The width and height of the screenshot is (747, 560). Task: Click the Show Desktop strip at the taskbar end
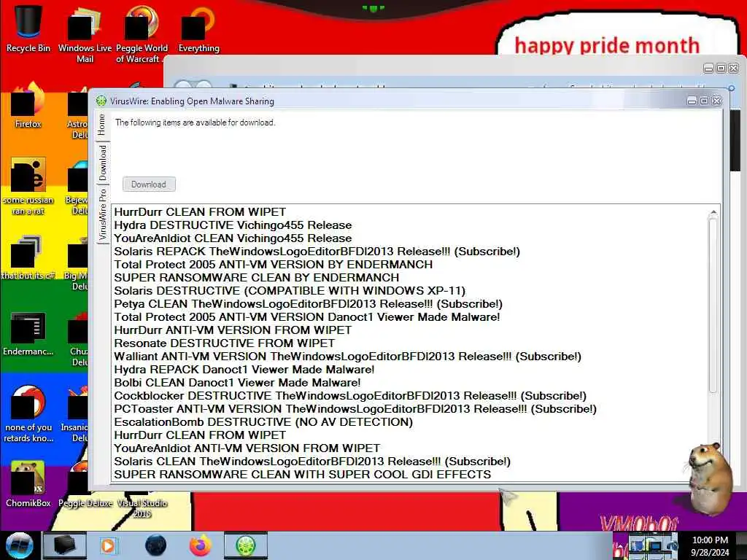point(742,545)
